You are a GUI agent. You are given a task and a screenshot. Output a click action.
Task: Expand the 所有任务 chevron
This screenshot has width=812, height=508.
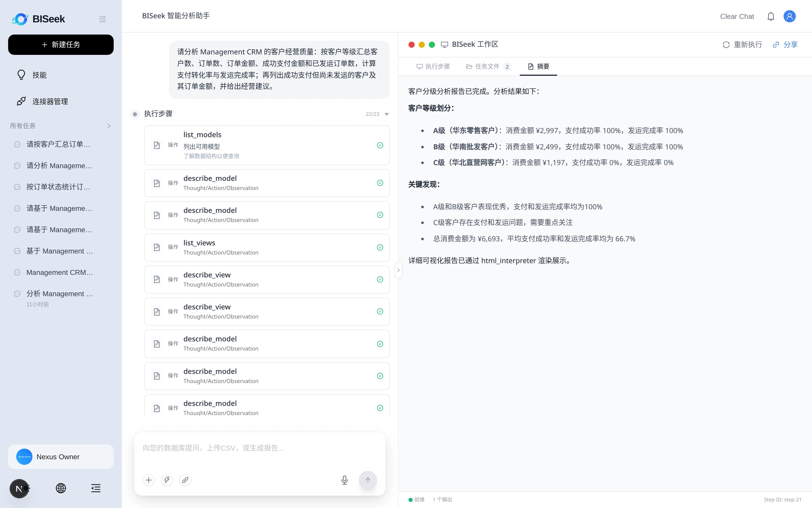(x=108, y=126)
